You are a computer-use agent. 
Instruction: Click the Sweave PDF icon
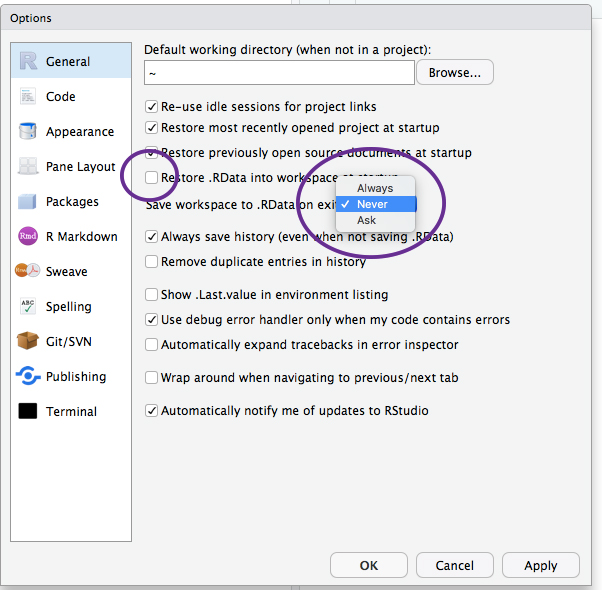28,272
